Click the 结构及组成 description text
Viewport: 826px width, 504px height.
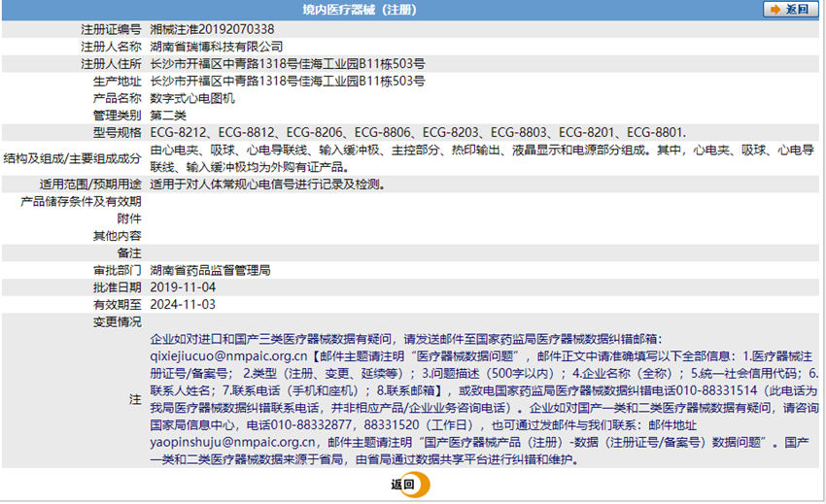point(483,158)
